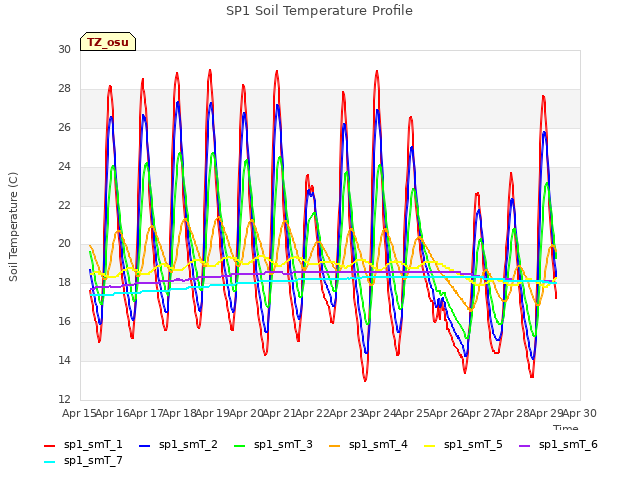Viewport: 640px width, 480px height.
Task: Click the Apr 16 x-axis tick label
Action: tap(113, 414)
